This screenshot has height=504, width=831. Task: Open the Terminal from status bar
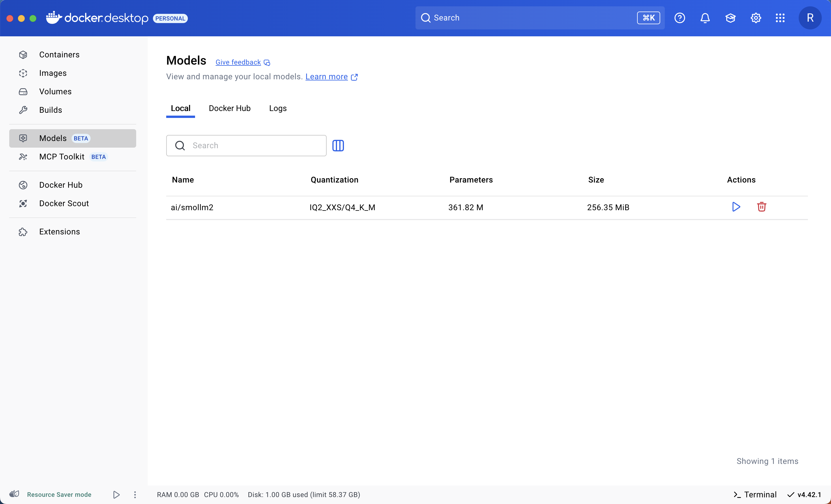click(x=755, y=494)
